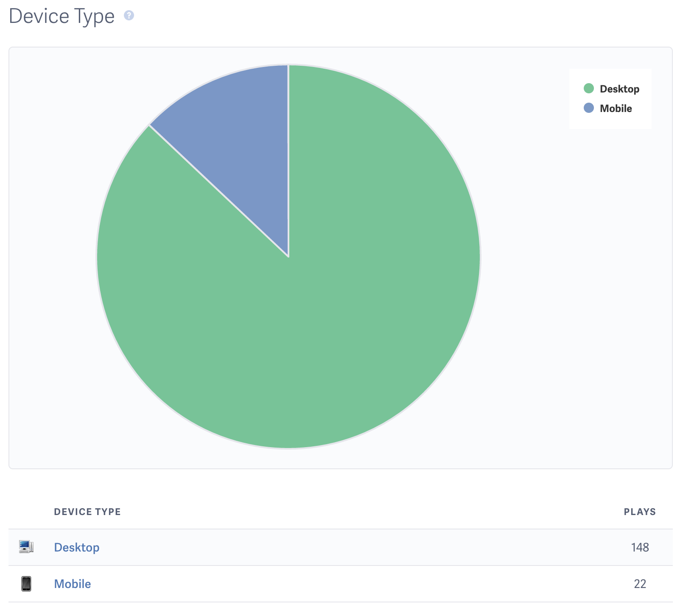
Task: Click the Device Type section heading
Action: click(x=62, y=17)
